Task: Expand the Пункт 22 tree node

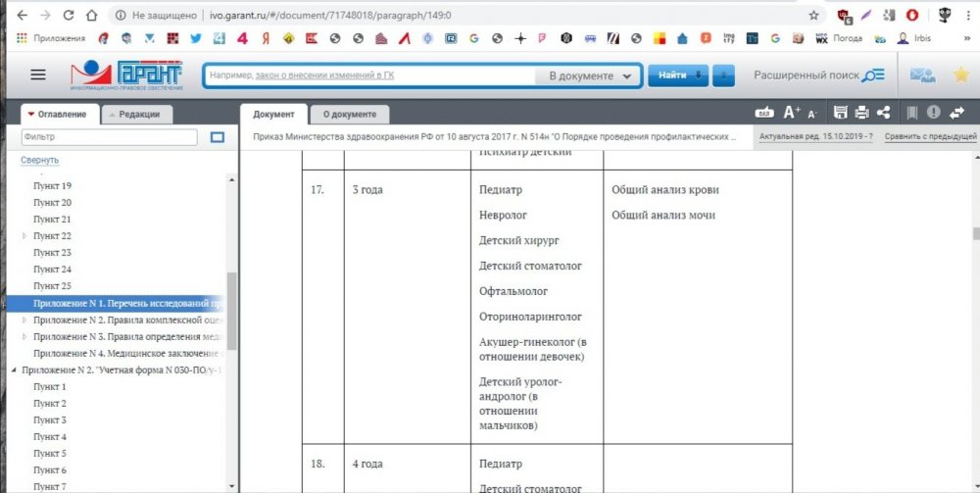Action: [x=24, y=236]
